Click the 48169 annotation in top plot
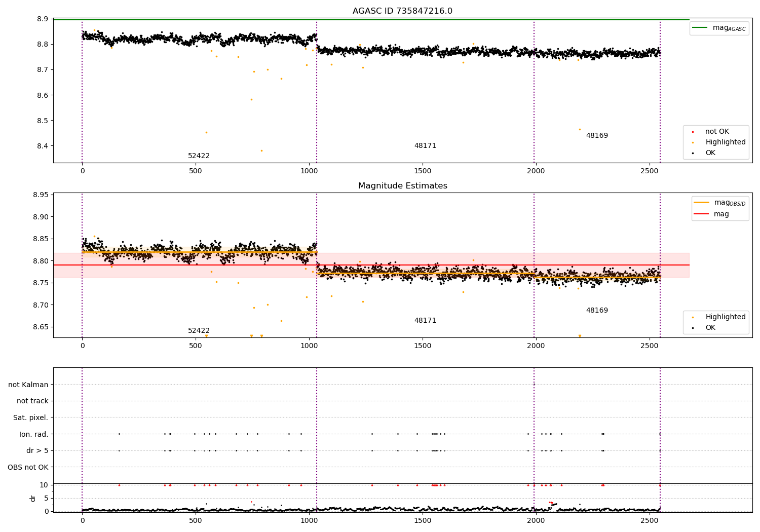The height and width of the screenshot is (532, 760). pyautogui.click(x=597, y=136)
